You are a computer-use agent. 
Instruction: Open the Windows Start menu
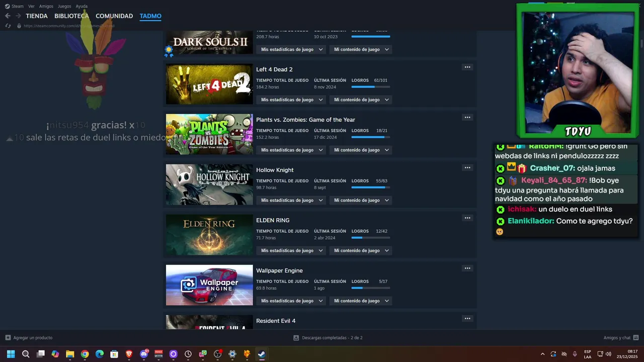11,354
